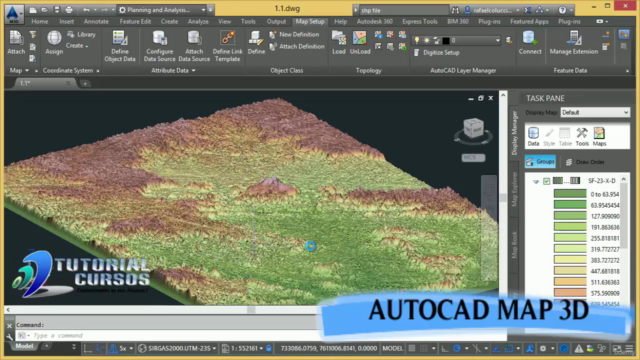
Task: Open the Help question mark icon
Action: pyautogui.click(x=562, y=10)
